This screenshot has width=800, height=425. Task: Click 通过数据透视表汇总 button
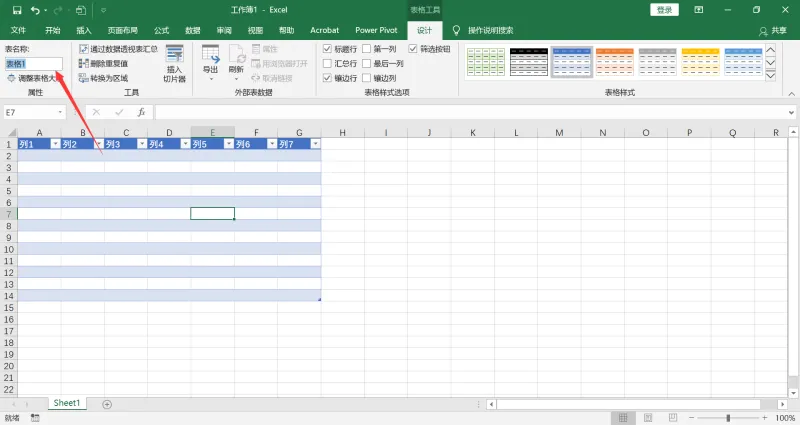point(118,49)
